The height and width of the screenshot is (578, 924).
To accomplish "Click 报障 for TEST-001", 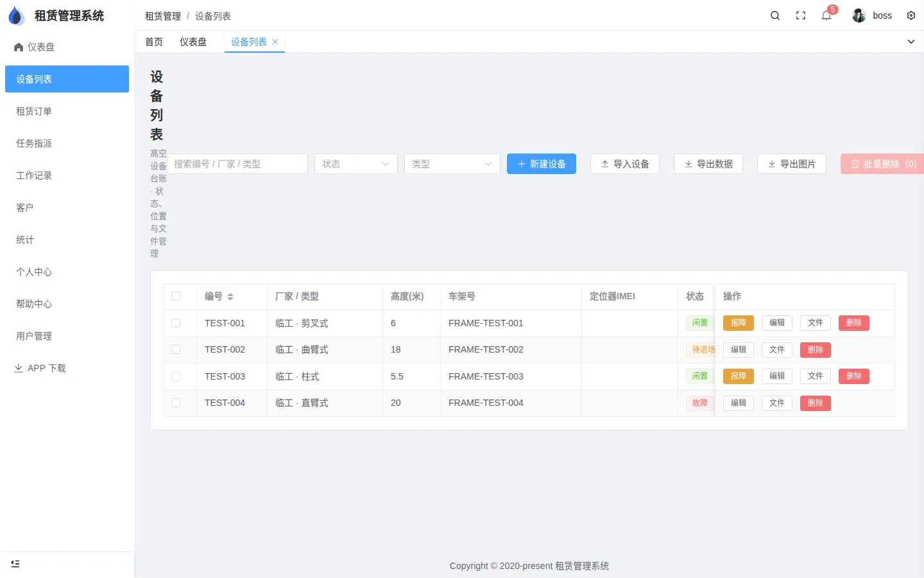I will pyautogui.click(x=739, y=323).
